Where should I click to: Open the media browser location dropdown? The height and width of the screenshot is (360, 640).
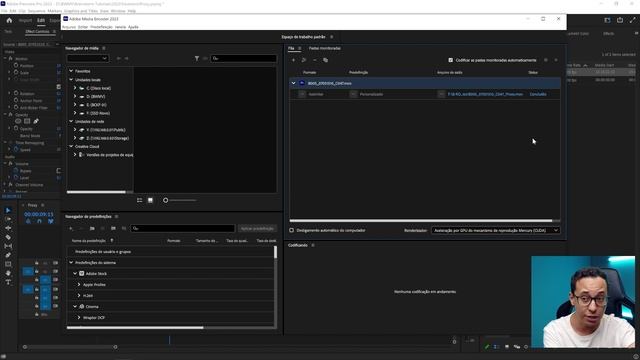coord(88,58)
